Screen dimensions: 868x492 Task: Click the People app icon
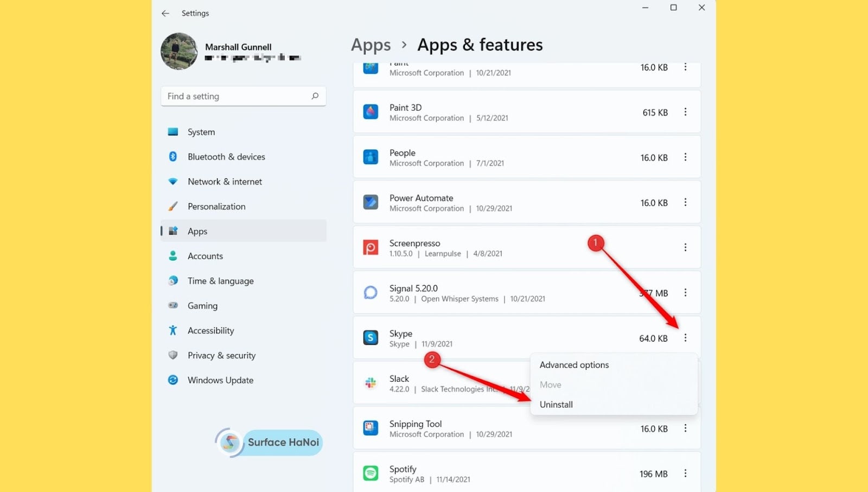click(371, 157)
